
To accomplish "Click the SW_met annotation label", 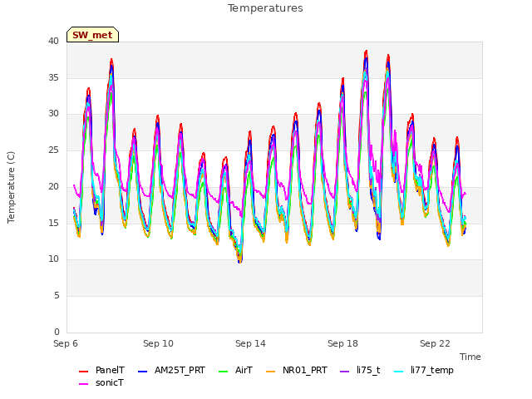I will point(92,35).
